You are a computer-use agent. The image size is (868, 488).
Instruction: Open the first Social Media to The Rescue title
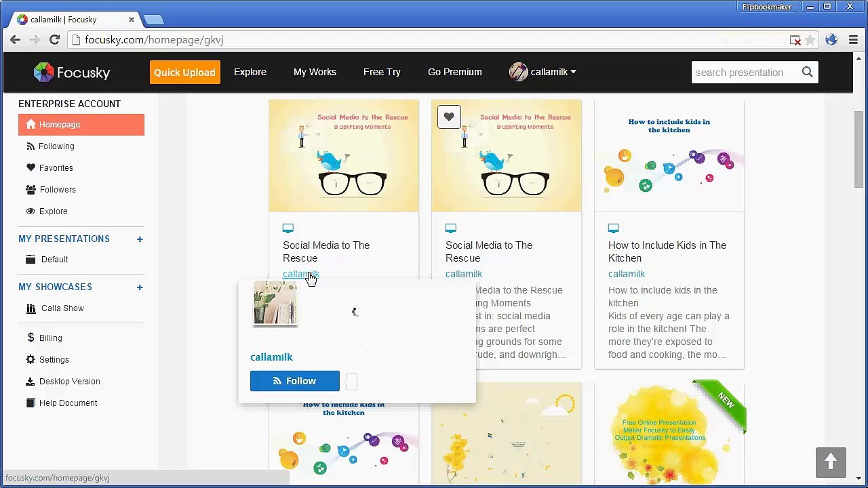coord(326,251)
